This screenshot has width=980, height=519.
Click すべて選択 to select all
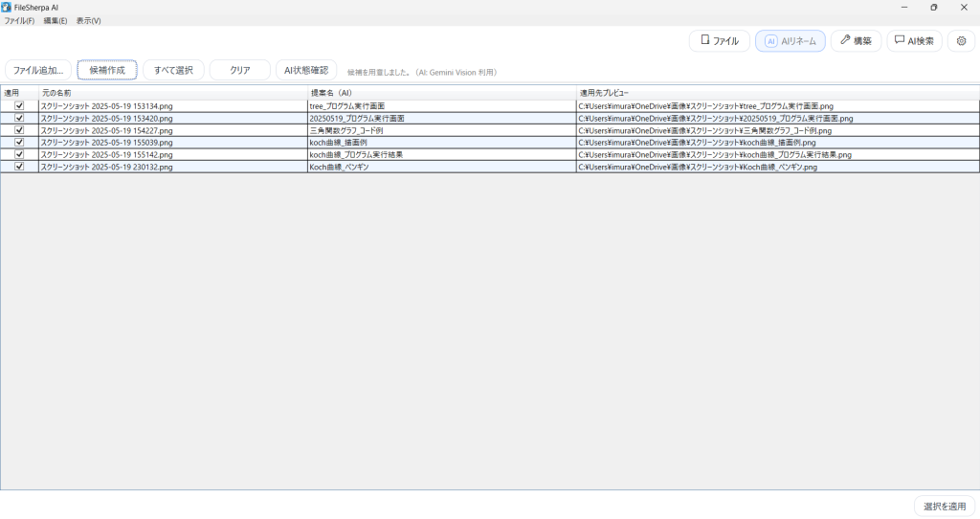click(x=173, y=70)
